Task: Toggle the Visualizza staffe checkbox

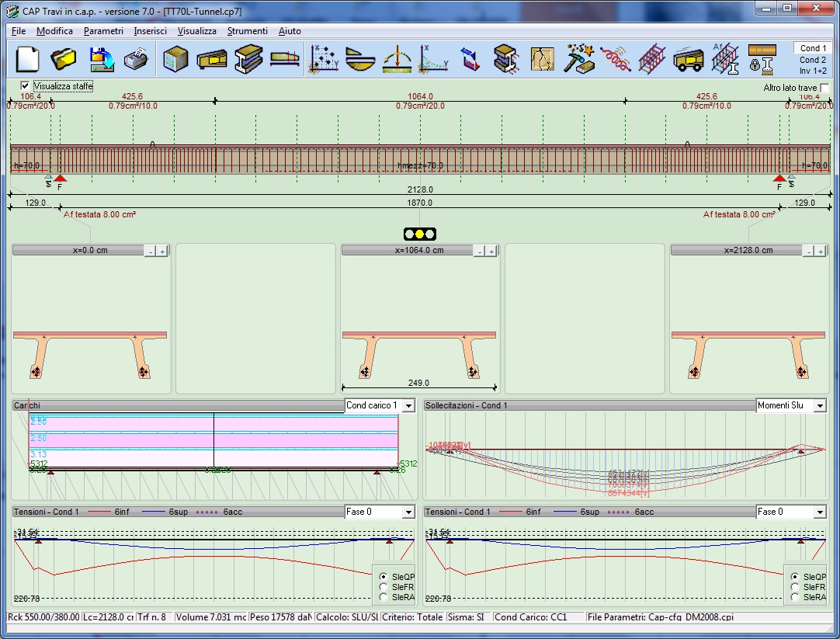Action: click(x=25, y=85)
